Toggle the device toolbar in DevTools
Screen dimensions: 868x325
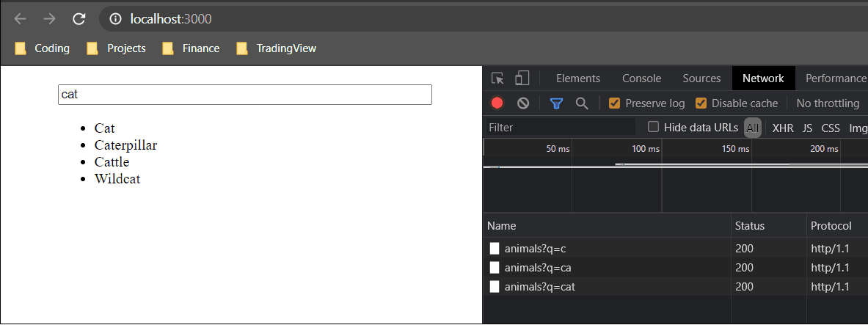[x=522, y=78]
